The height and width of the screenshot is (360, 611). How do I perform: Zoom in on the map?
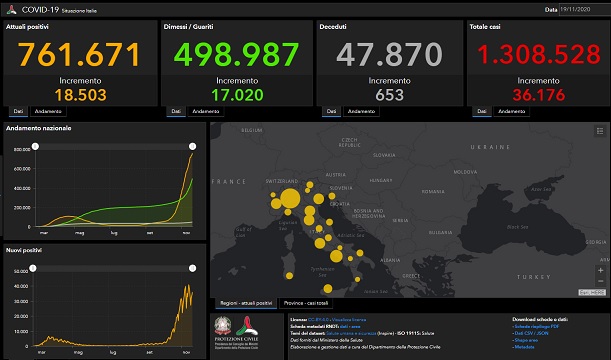click(600, 270)
